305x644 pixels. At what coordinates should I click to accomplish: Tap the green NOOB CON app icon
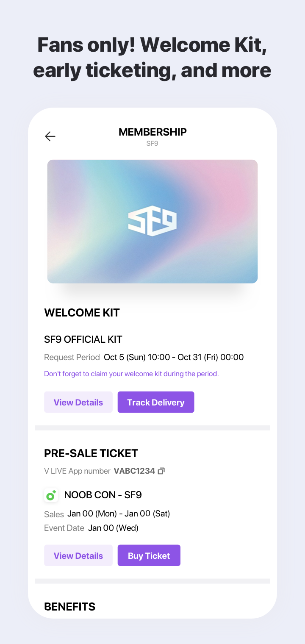(x=51, y=494)
